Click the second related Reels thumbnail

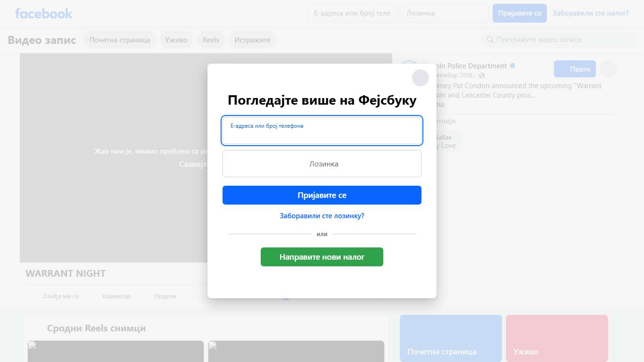[x=296, y=351]
